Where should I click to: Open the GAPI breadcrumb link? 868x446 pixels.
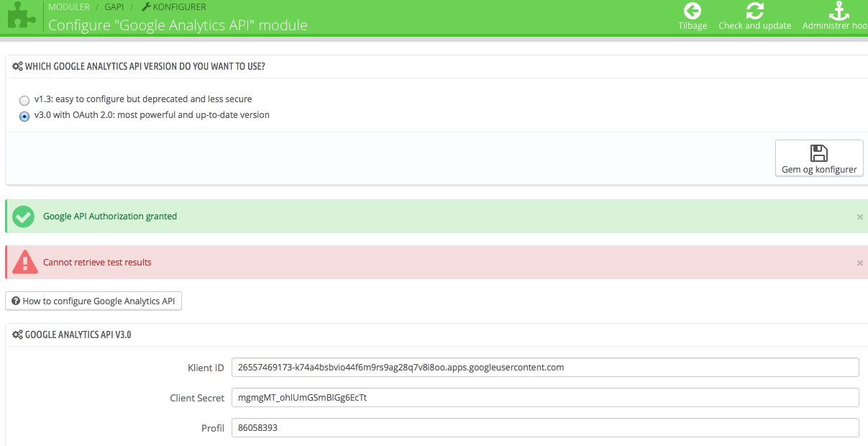click(x=114, y=7)
